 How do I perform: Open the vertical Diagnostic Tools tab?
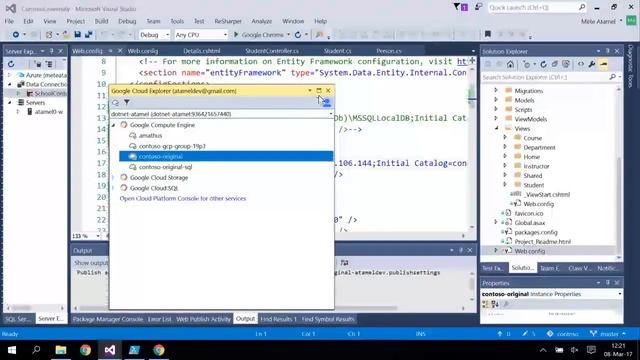631,66
